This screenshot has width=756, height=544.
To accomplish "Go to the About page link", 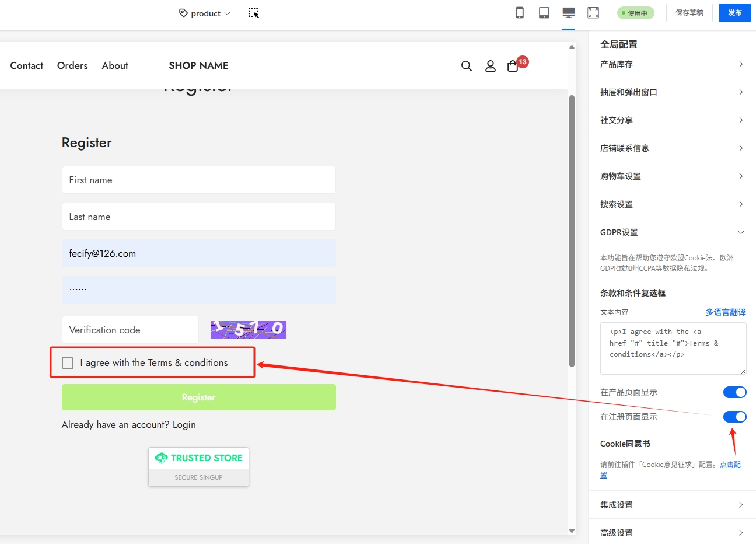I will pyautogui.click(x=115, y=66).
